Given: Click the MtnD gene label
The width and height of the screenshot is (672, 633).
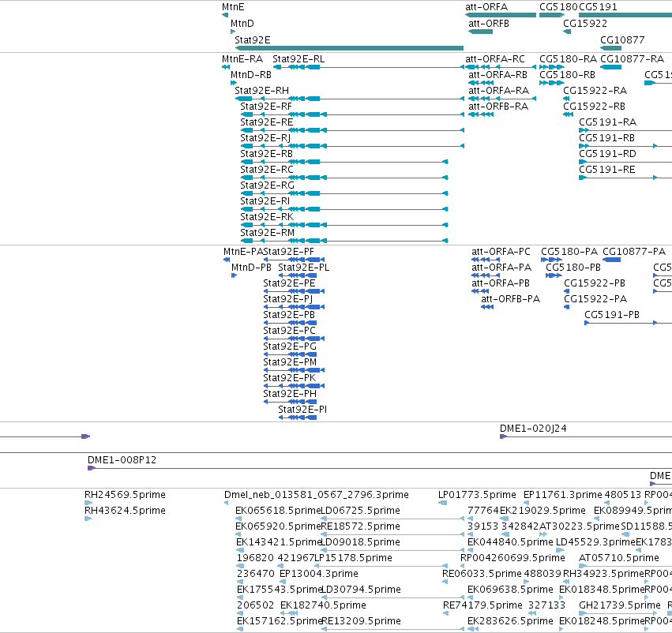Looking at the screenshot, I should point(242,24).
